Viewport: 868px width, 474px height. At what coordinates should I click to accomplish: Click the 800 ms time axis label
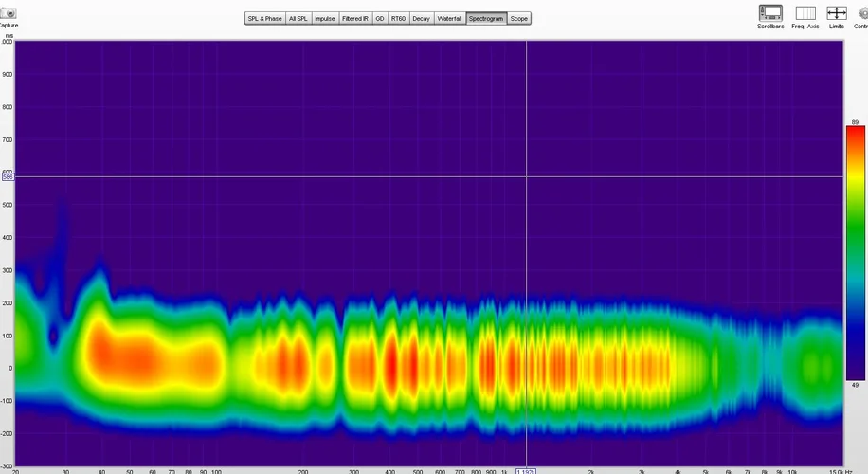point(8,107)
